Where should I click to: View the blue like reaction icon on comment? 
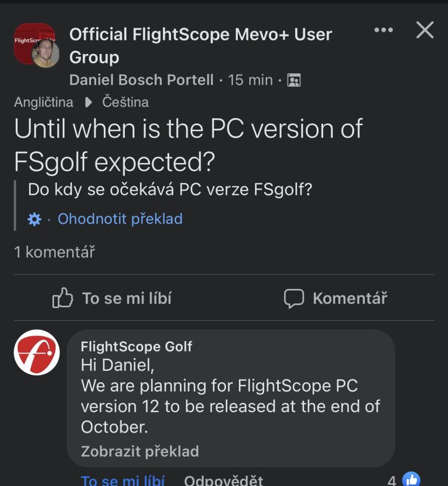[411, 480]
